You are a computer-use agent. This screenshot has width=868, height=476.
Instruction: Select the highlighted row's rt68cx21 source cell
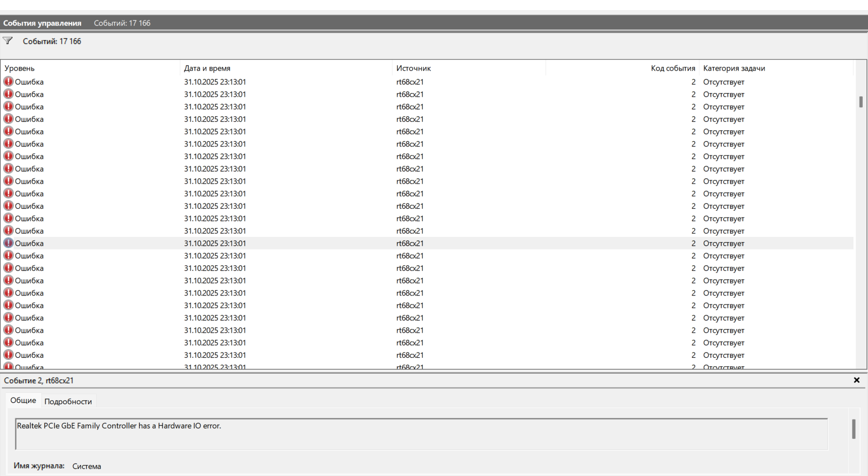point(410,243)
